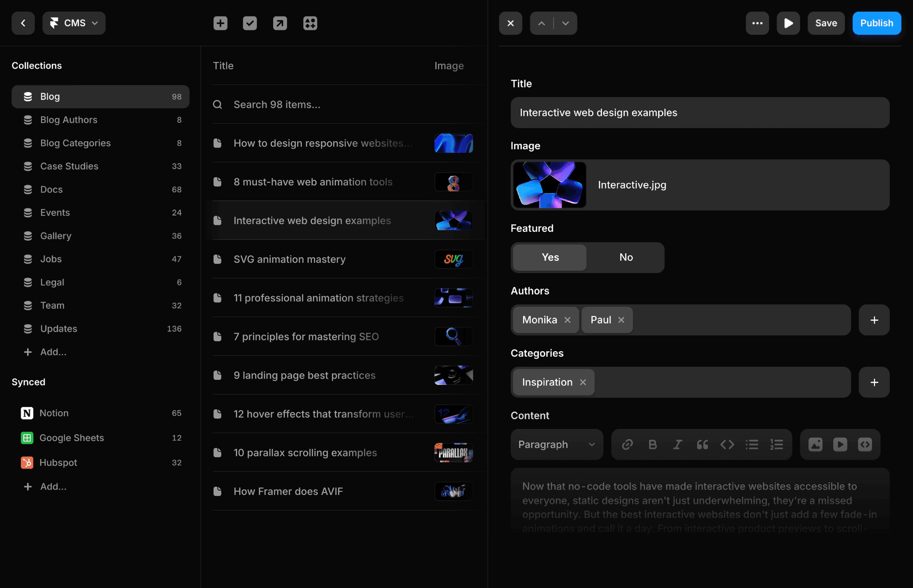This screenshot has height=588, width=913.
Task: Click the numbered list icon
Action: 777,444
